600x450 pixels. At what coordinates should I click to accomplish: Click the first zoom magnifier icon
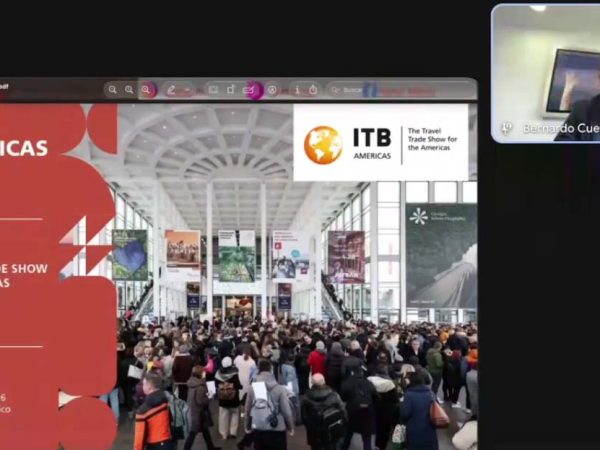point(112,90)
